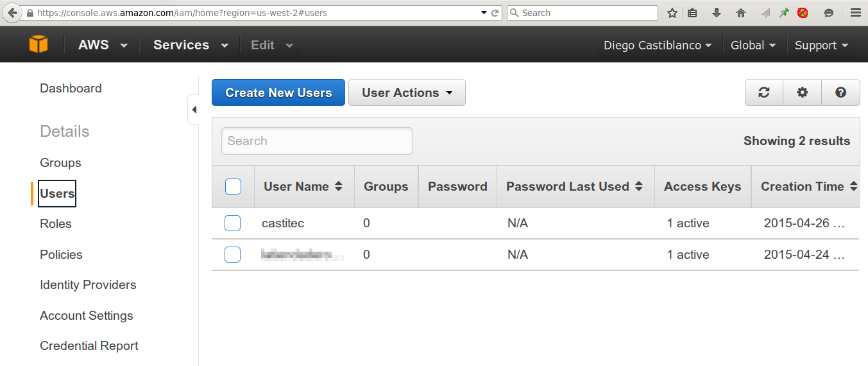Screen dimensions: 868x366
Task: Click castitec row 1 active access keys
Action: pos(688,223)
